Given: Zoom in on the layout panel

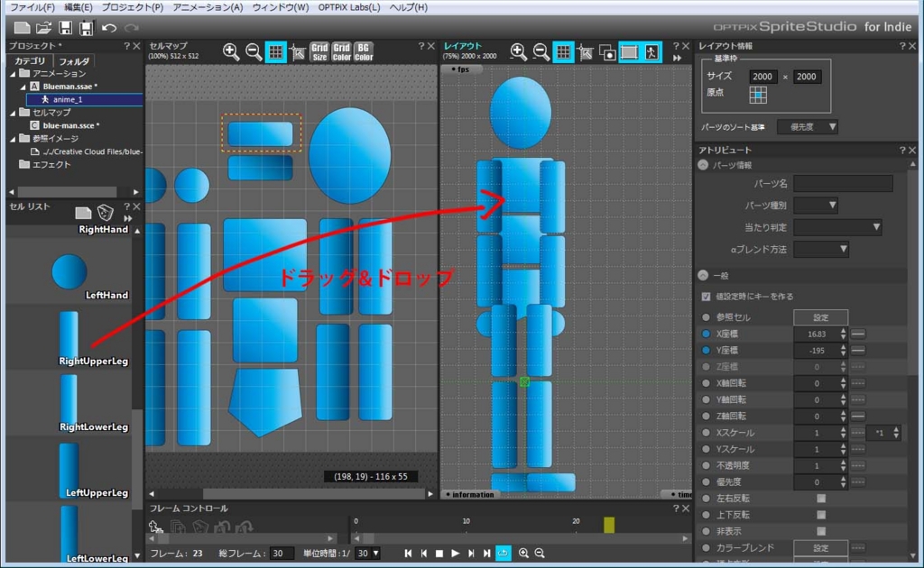Looking at the screenshot, I should click(x=519, y=51).
